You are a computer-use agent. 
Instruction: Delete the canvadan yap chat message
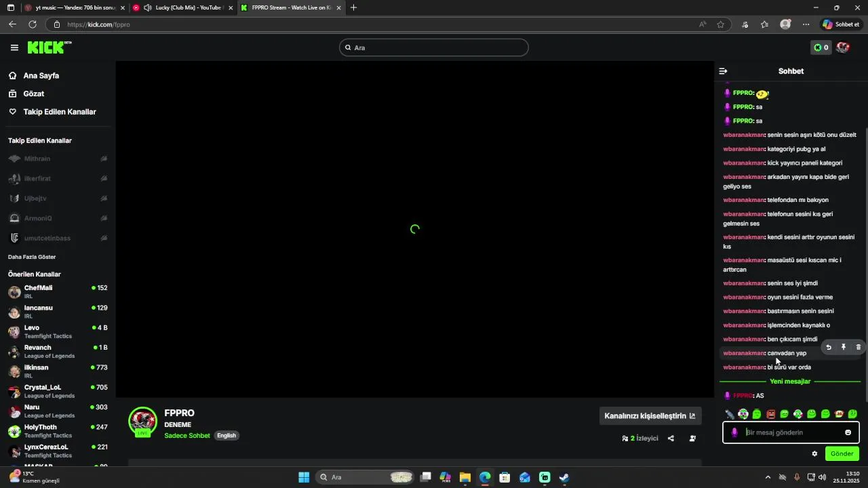[859, 347]
